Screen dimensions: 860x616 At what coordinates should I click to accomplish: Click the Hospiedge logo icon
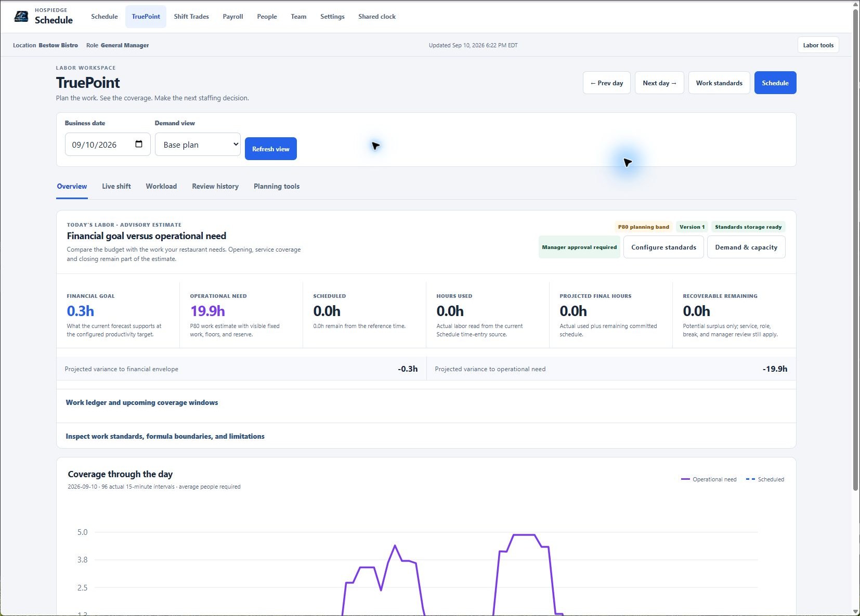point(21,17)
